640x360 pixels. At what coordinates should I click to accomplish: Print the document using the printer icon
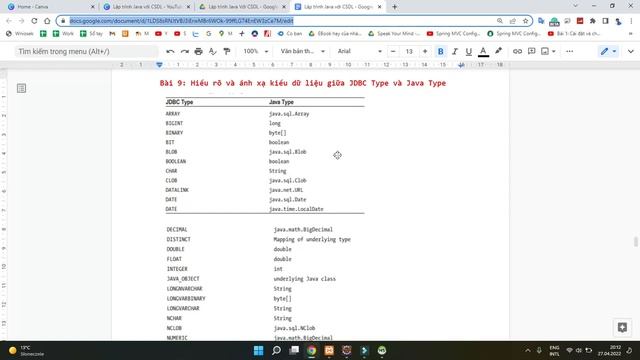point(198,51)
